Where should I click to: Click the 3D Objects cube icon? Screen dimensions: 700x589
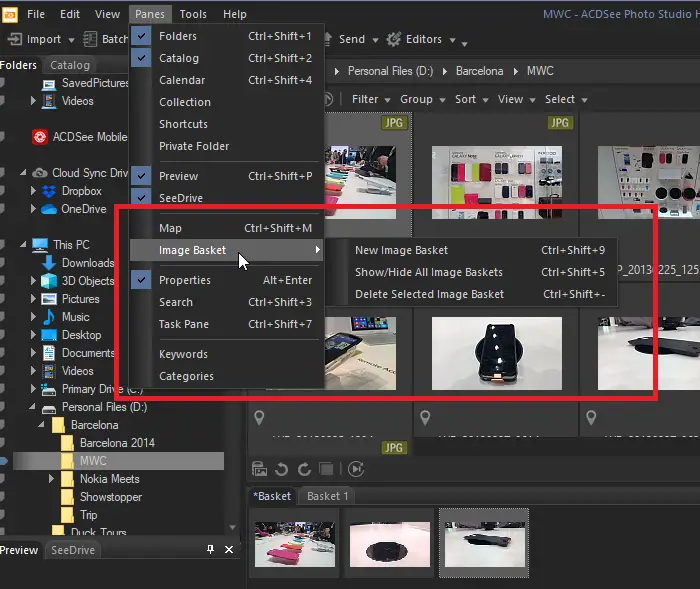(x=49, y=281)
